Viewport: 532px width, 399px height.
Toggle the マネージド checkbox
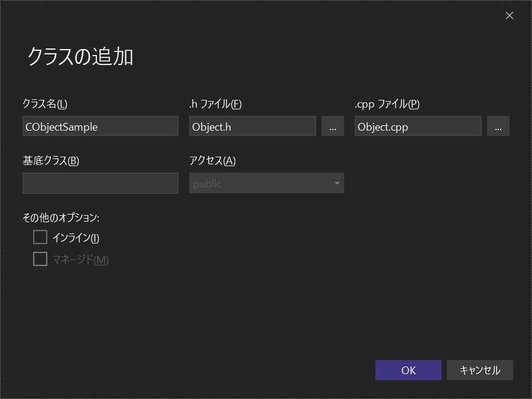[x=40, y=259]
